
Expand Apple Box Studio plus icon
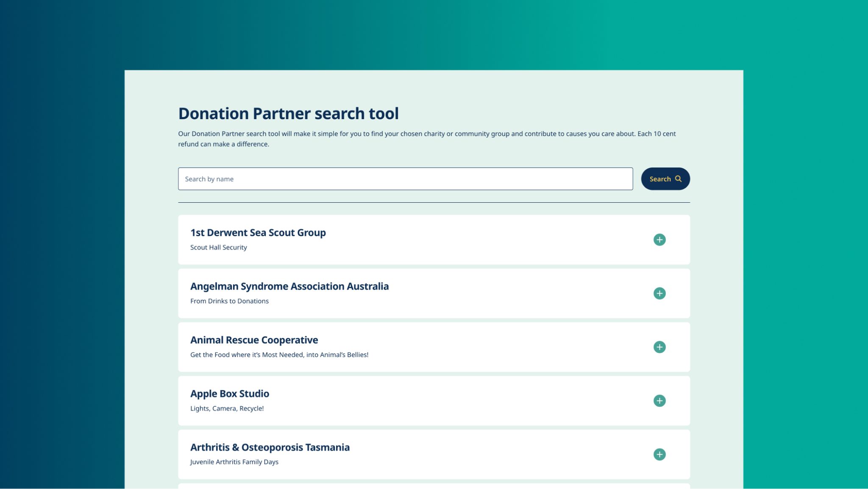coord(659,401)
